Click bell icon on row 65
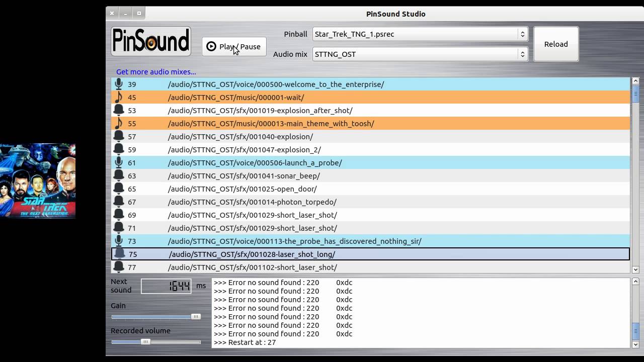 coord(119,189)
